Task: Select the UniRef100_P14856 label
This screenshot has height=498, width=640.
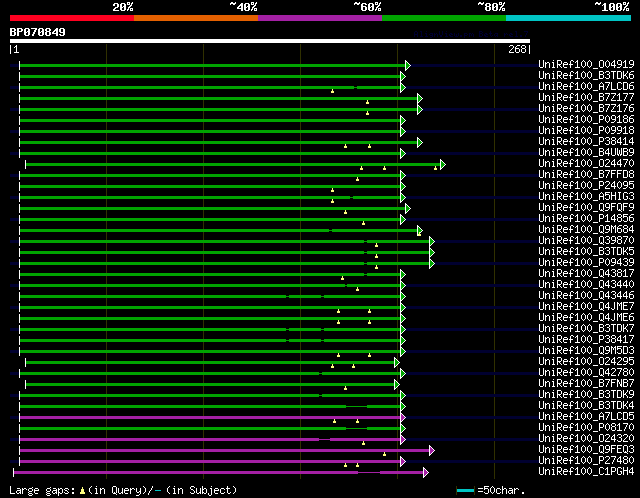Action: 586,219
